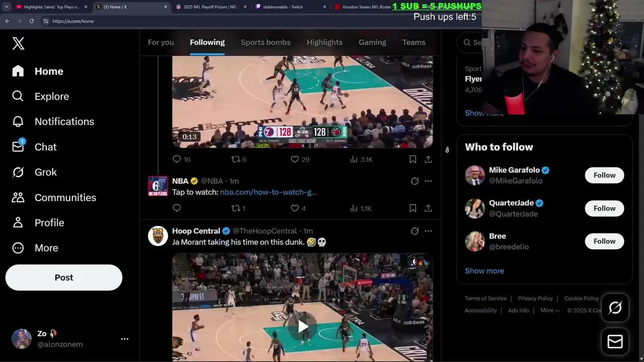Click the browser address bar URL

73,21
